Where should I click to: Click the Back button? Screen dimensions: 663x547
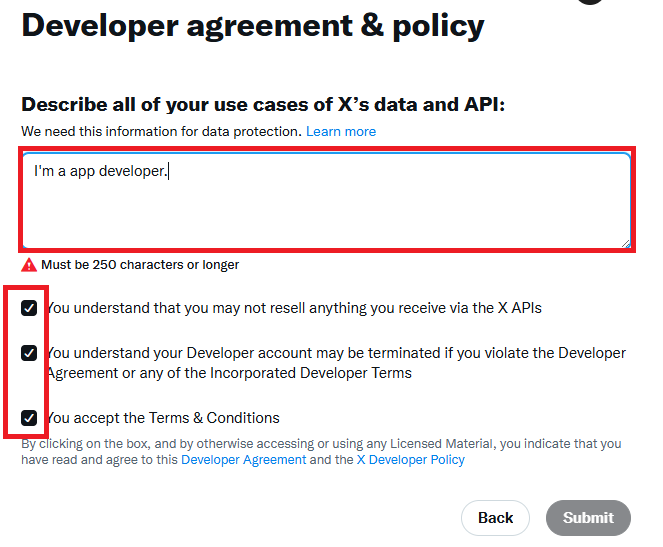point(495,518)
